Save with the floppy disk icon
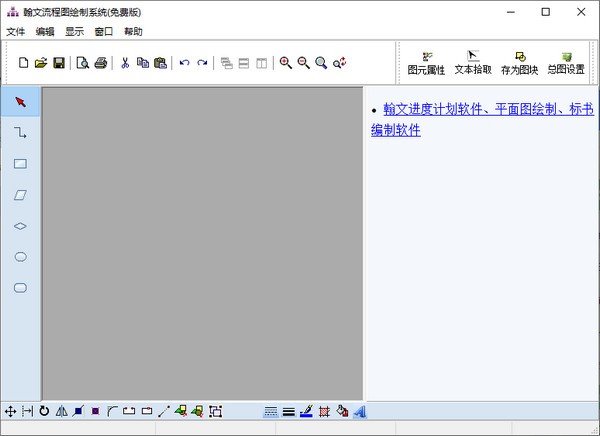This screenshot has width=600, height=436. point(59,63)
